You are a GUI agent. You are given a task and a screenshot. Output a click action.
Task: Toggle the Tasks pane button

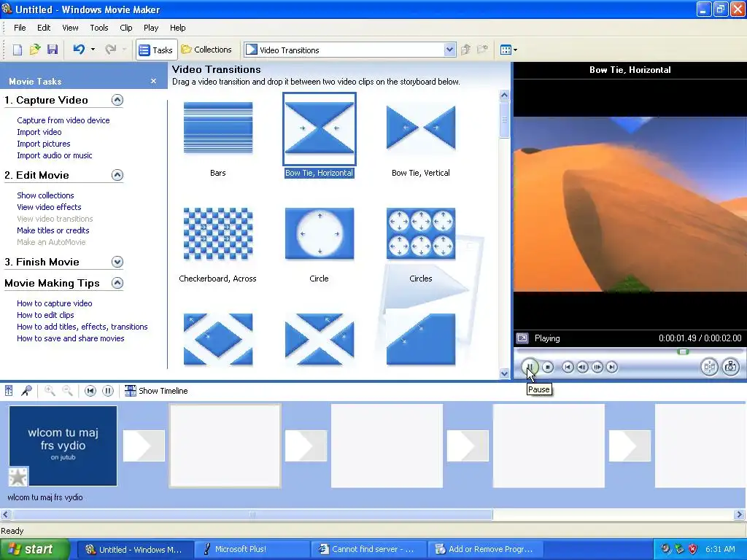[x=156, y=50]
